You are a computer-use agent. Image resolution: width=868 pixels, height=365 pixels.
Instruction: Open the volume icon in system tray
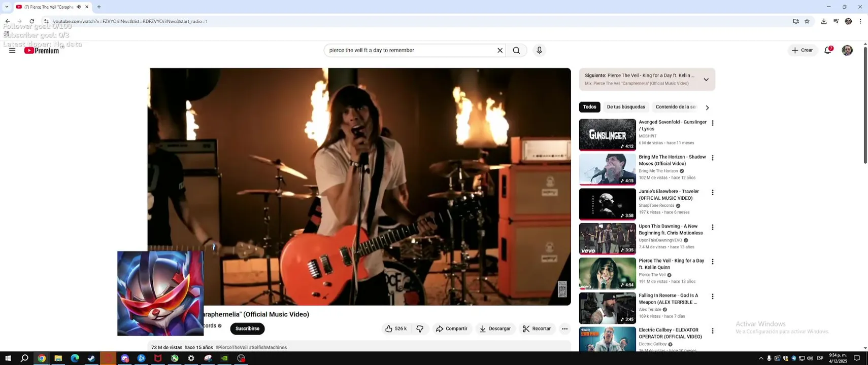810,358
